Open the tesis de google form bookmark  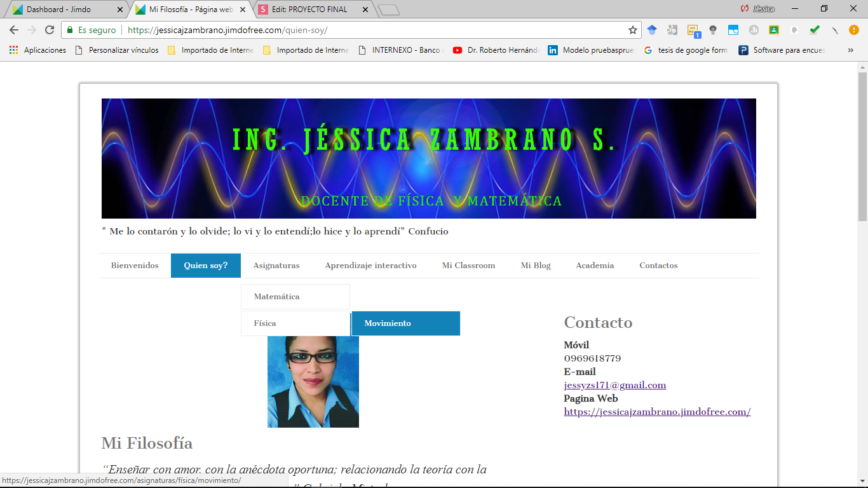[x=686, y=50]
